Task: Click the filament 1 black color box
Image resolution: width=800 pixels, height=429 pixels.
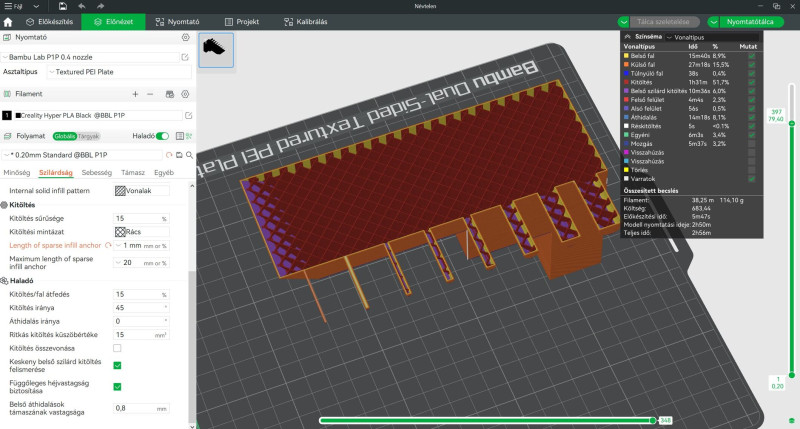Action: click(7, 115)
